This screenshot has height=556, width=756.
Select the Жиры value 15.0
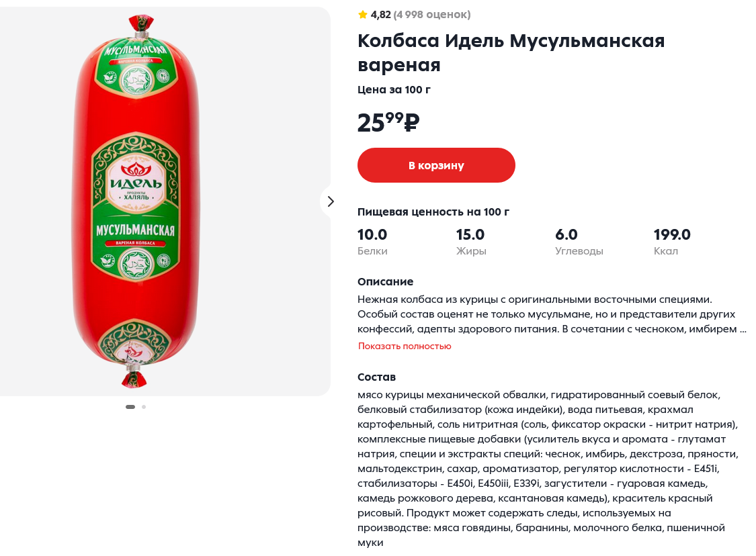point(470,235)
